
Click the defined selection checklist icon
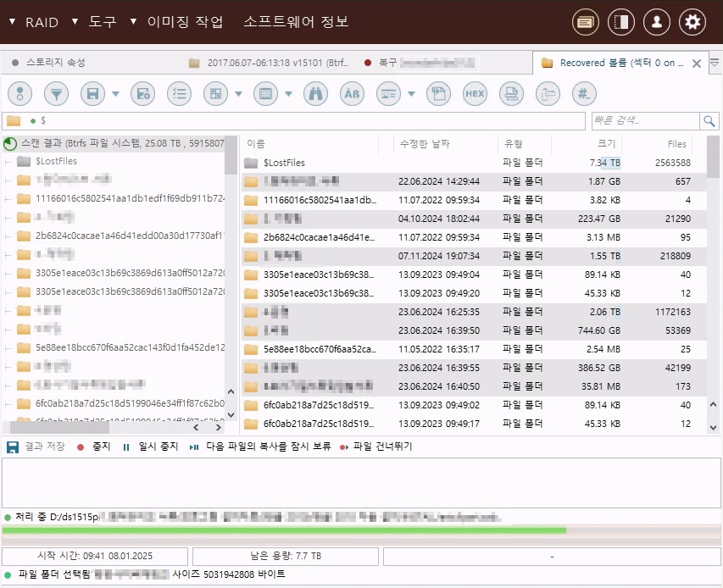(x=179, y=94)
